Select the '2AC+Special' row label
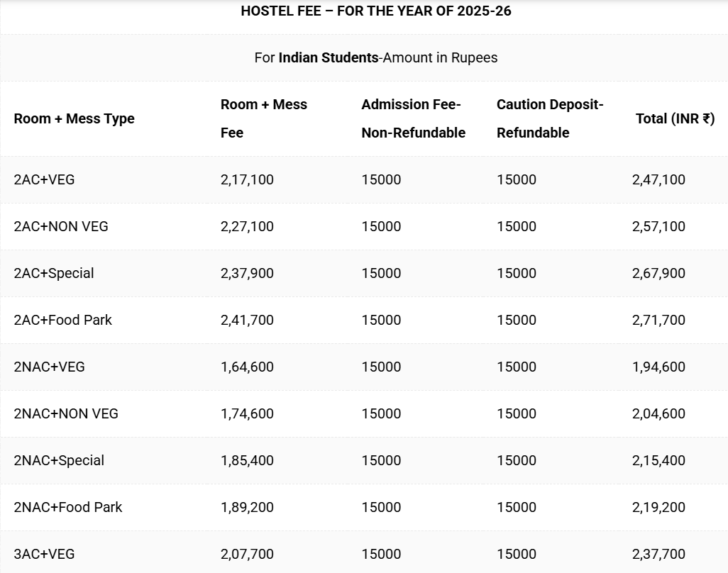The image size is (728, 573). [54, 273]
